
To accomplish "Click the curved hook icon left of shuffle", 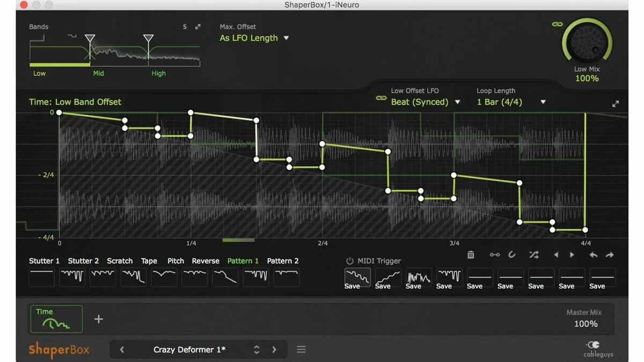I will pos(512,255).
